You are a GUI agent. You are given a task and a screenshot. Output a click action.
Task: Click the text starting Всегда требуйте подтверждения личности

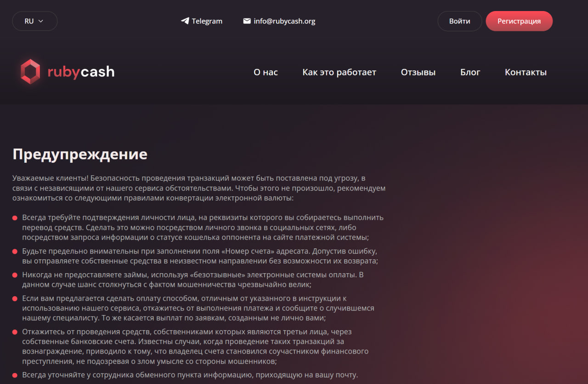point(203,227)
